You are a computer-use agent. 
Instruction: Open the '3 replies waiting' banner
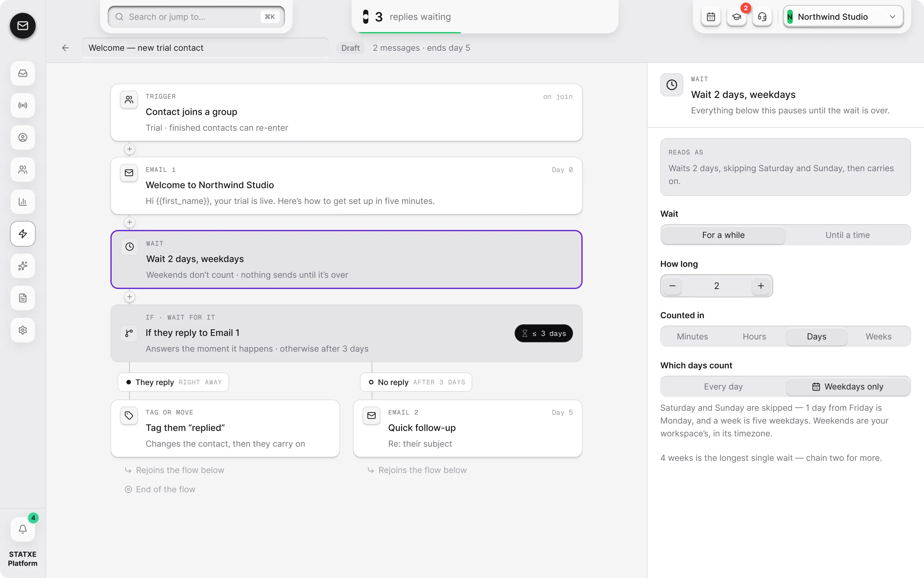(485, 17)
